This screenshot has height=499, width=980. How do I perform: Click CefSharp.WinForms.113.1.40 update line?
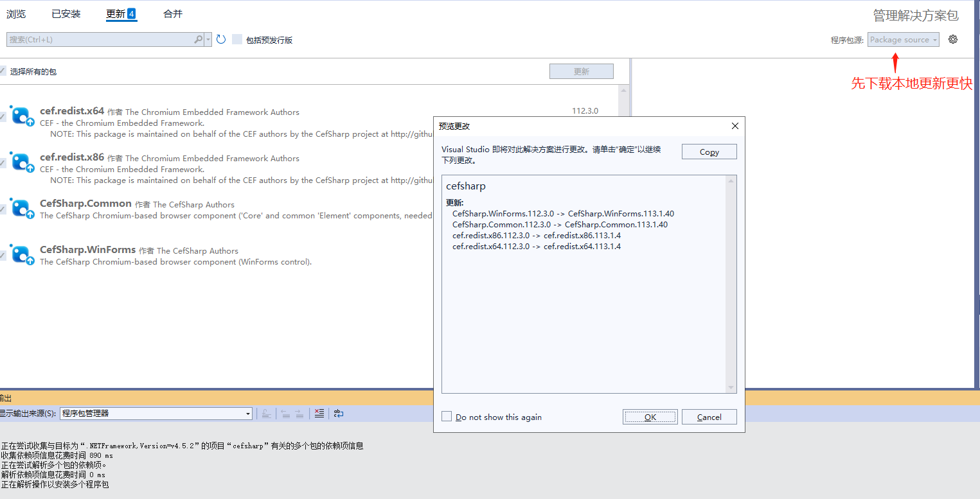tap(563, 214)
